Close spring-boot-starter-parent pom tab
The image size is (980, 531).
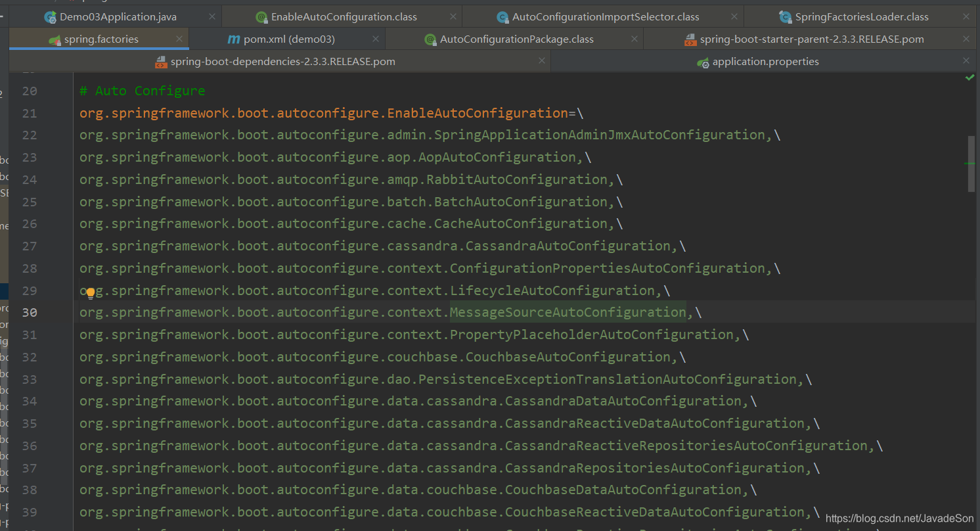(x=966, y=39)
